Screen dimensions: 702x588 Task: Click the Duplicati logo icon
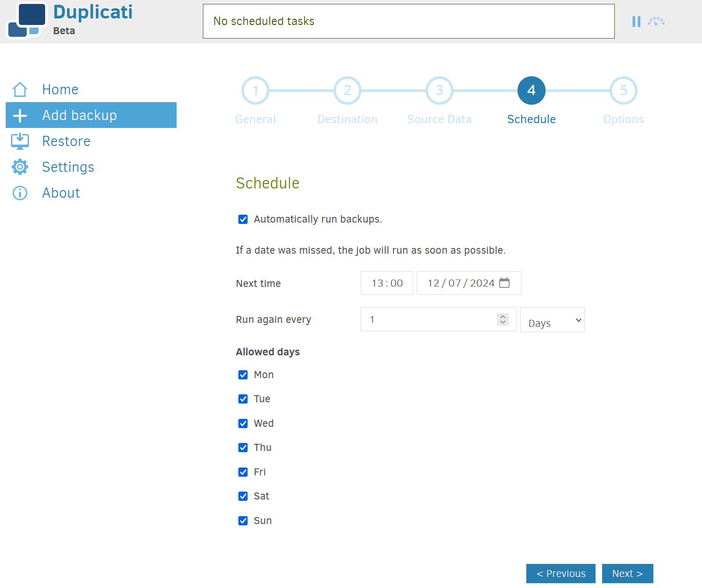(x=27, y=21)
